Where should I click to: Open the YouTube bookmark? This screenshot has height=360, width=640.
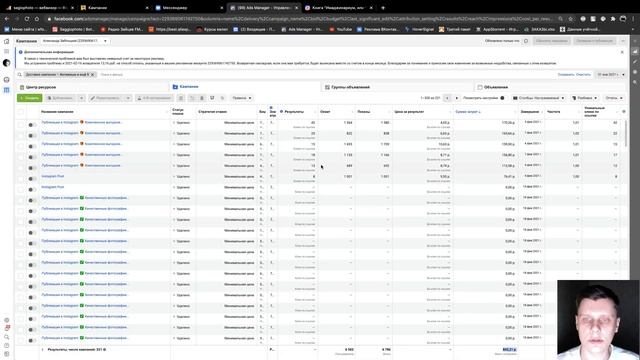[341, 29]
